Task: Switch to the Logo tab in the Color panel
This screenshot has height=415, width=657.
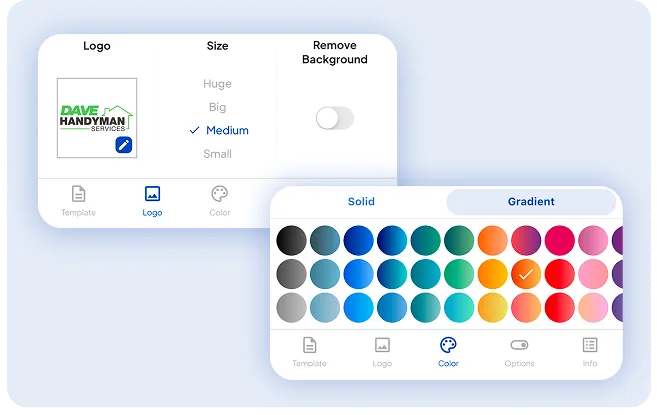Action: (382, 352)
